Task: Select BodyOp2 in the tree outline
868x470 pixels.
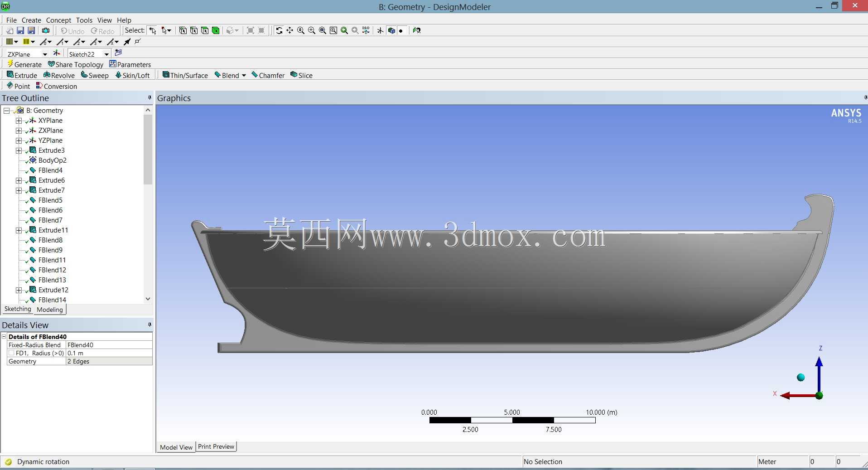Action: coord(52,160)
